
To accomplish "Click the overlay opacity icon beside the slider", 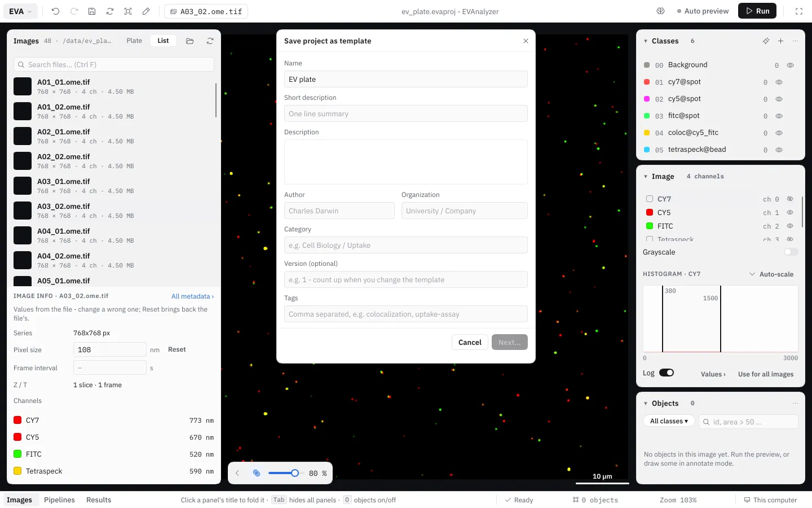I will (257, 473).
